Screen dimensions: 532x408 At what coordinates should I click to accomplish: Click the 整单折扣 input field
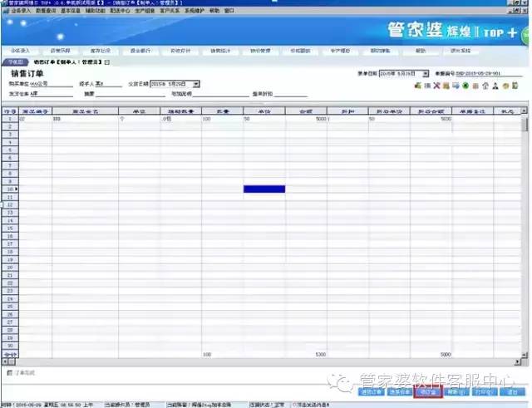290,94
